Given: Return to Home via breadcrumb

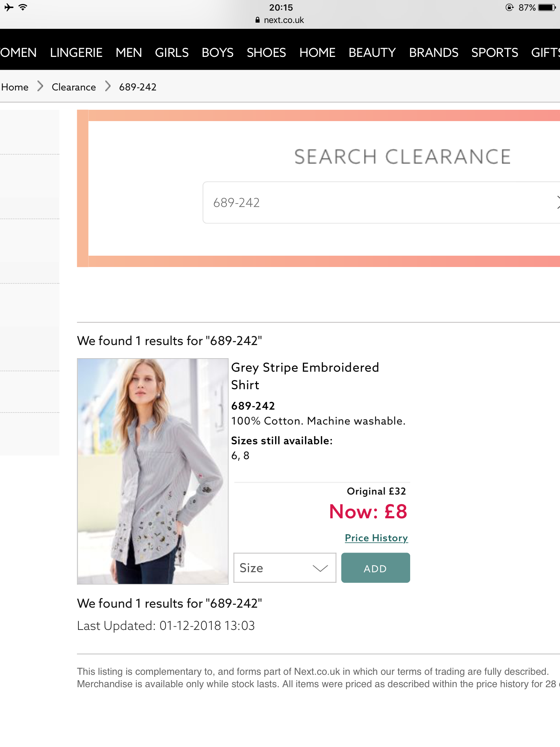Looking at the screenshot, I should pos(15,87).
